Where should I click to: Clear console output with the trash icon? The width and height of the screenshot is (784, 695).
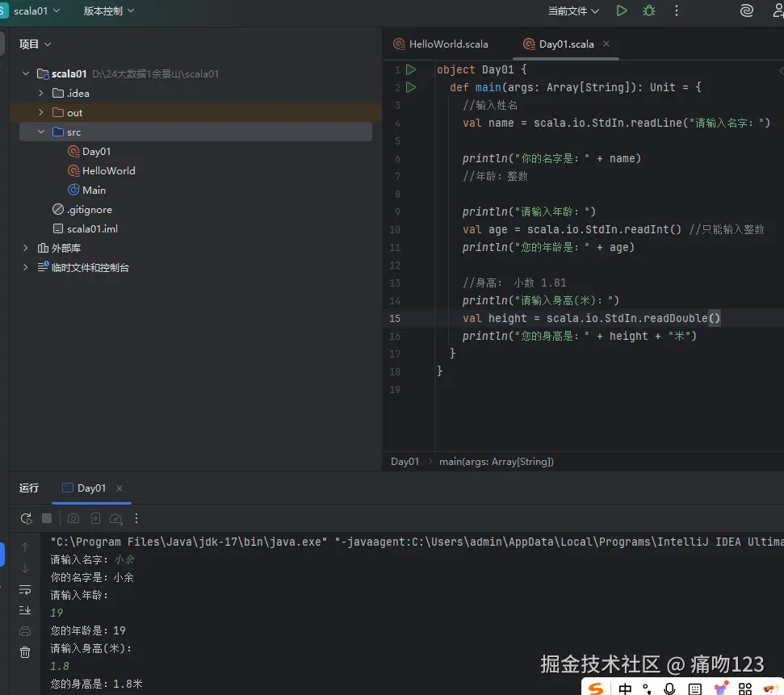point(25,652)
